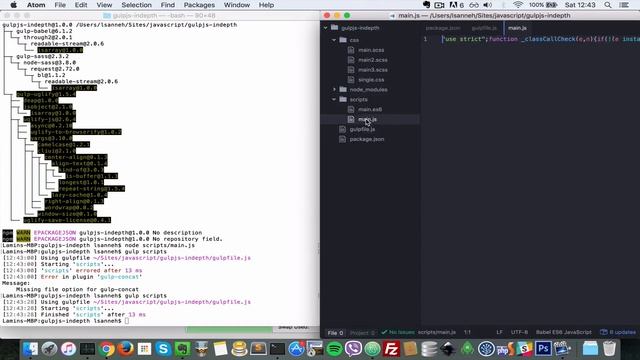Screen dimensions: 640x360
Task: Open main.es6 in the scripts folder
Action: click(370, 109)
